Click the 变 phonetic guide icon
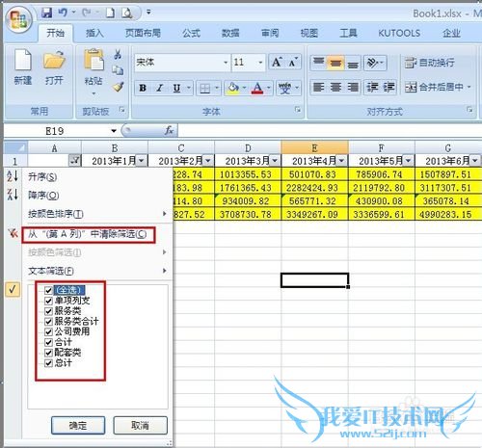 pyautogui.click(x=284, y=88)
